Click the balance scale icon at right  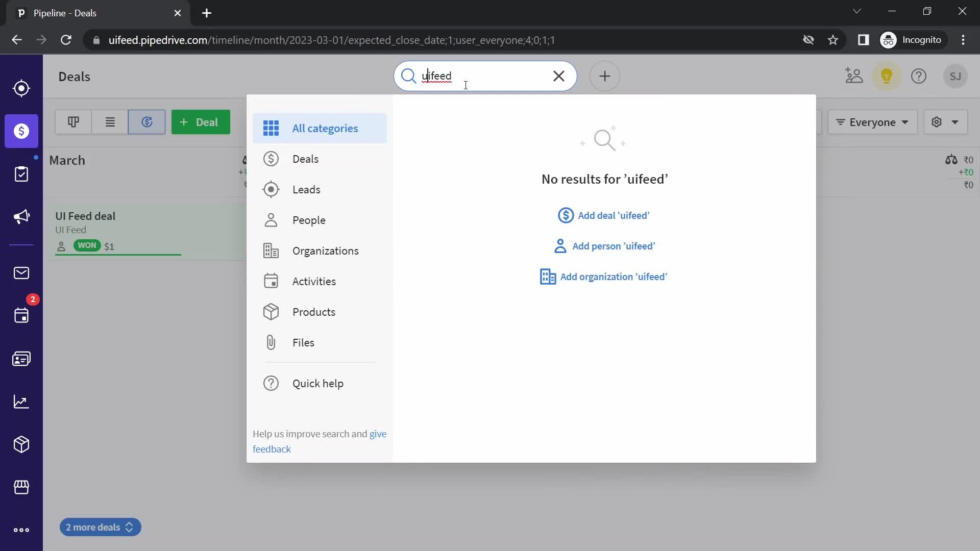pyautogui.click(x=951, y=160)
